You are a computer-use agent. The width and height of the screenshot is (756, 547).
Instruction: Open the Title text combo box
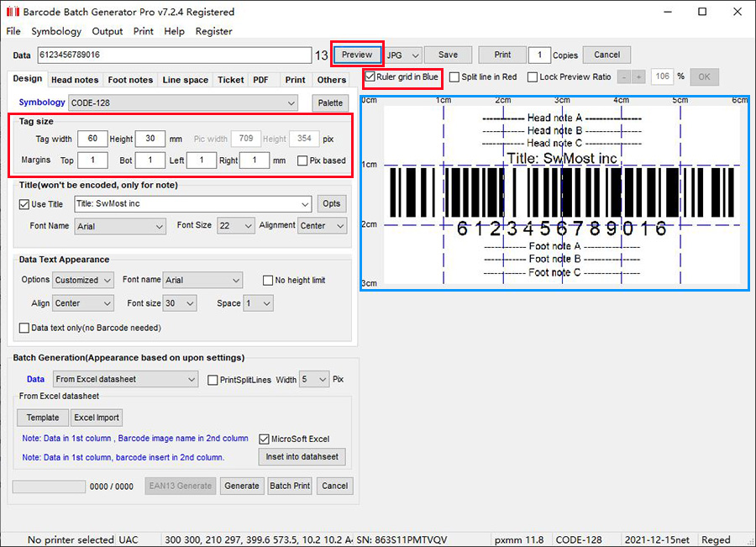(x=193, y=204)
